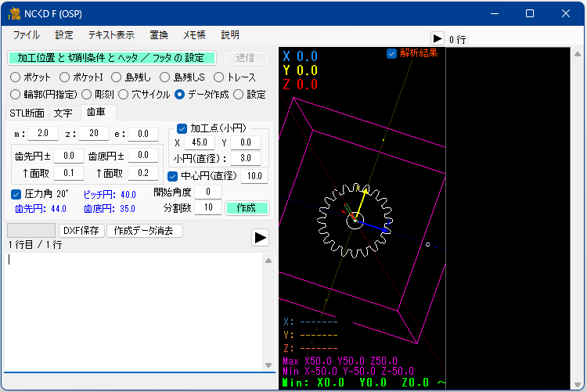Switch to the 歯車 tab

[x=96, y=112]
